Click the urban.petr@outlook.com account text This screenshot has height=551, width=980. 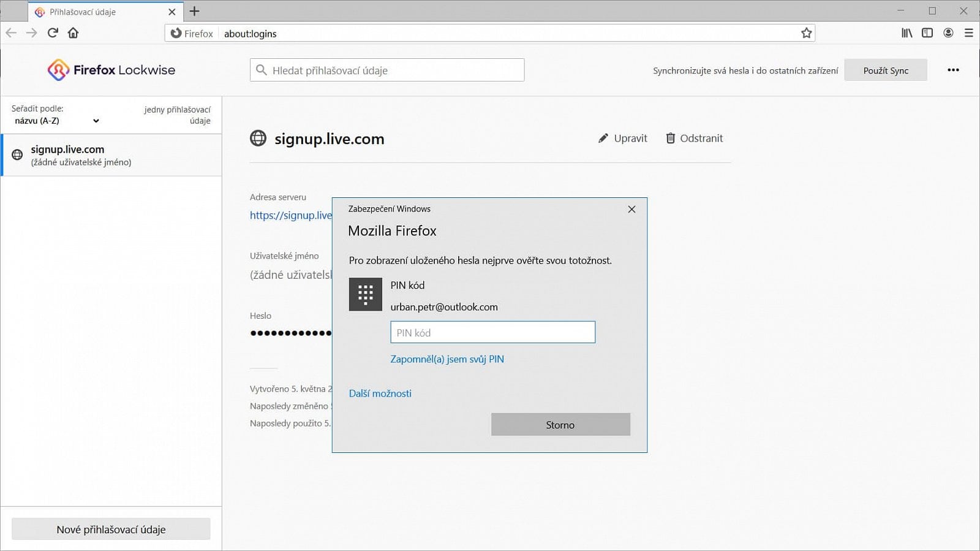coord(444,307)
